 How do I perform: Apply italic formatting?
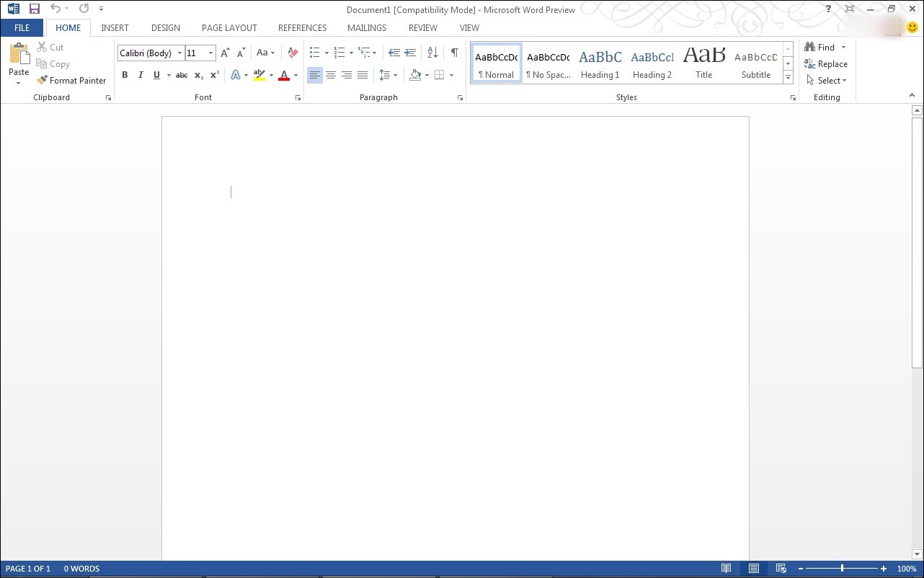pos(141,75)
